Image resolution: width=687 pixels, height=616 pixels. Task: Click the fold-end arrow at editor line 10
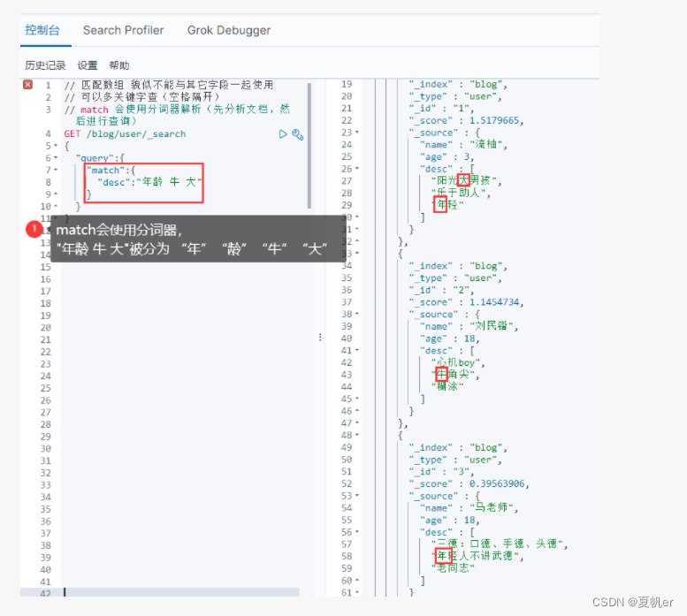click(56, 206)
